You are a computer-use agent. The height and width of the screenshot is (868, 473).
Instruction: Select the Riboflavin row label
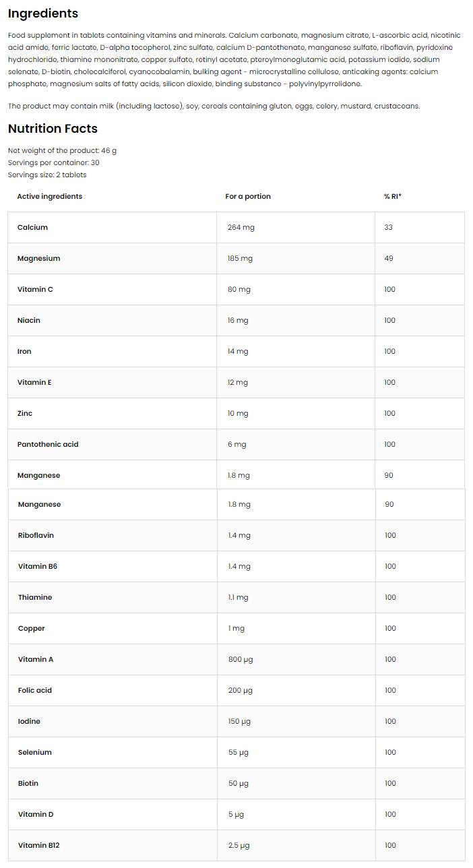coord(36,536)
